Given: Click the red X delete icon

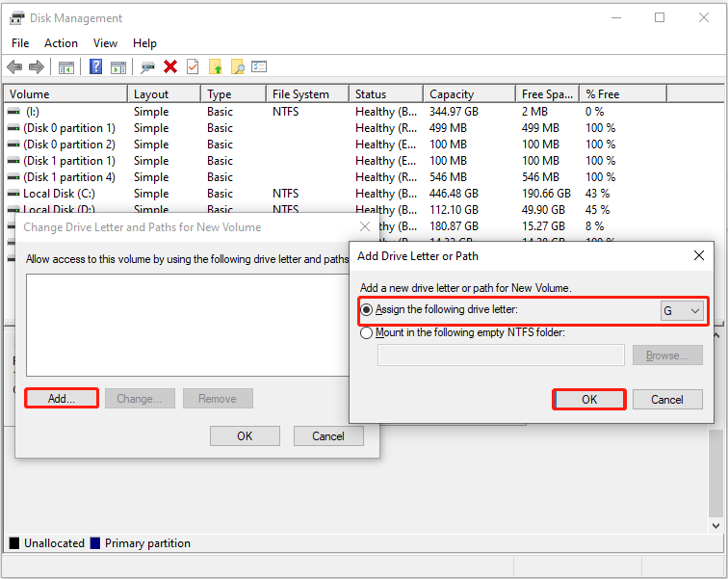Looking at the screenshot, I should 170,66.
